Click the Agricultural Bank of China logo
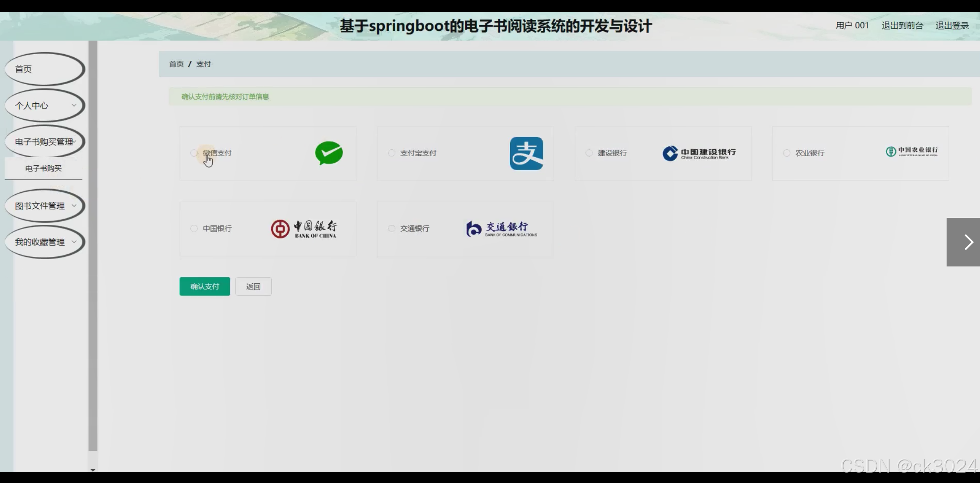Viewport: 980px width, 483px height. coord(911,151)
